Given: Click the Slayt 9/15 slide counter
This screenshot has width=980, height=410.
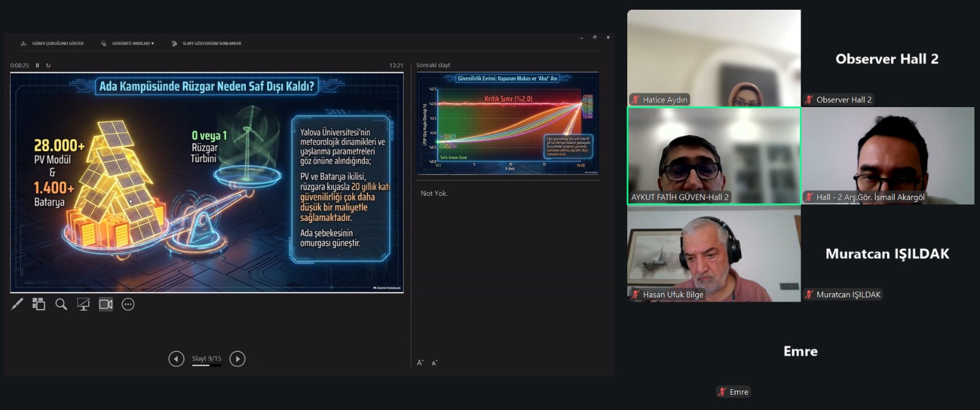Looking at the screenshot, I should pos(206,359).
